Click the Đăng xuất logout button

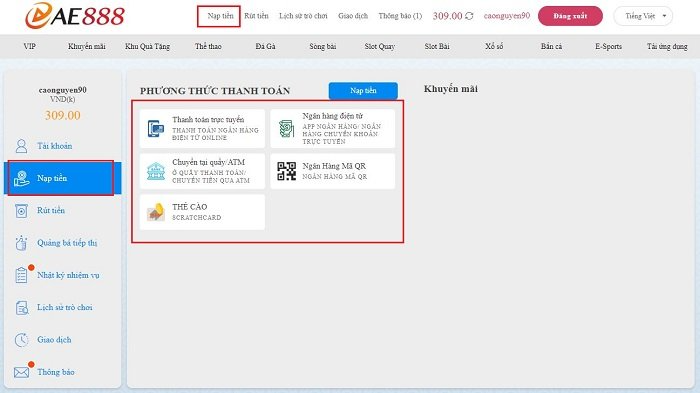pyautogui.click(x=570, y=16)
